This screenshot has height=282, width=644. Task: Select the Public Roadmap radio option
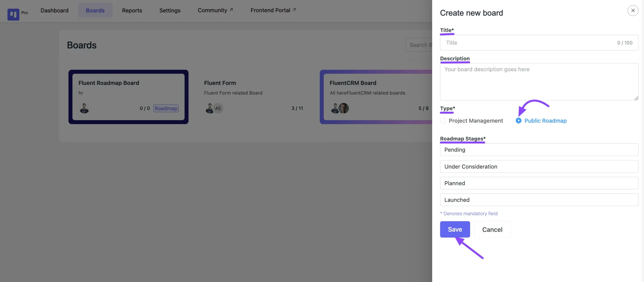coord(541,121)
